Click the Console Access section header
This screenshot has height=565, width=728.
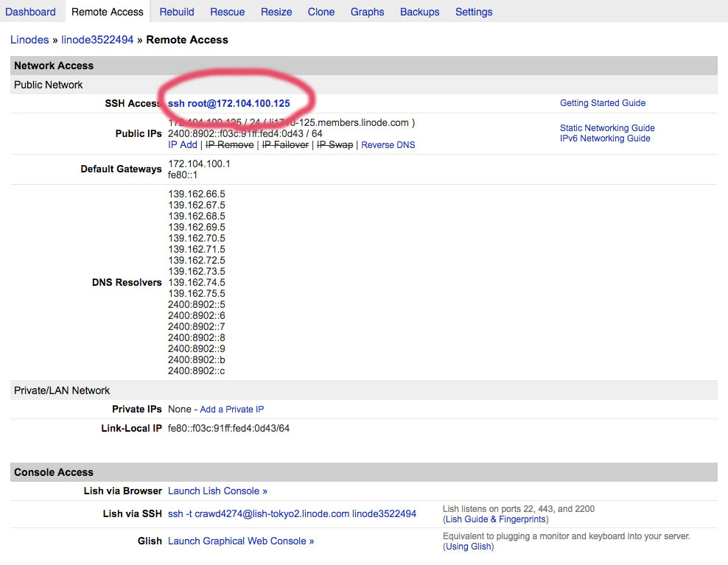point(364,472)
